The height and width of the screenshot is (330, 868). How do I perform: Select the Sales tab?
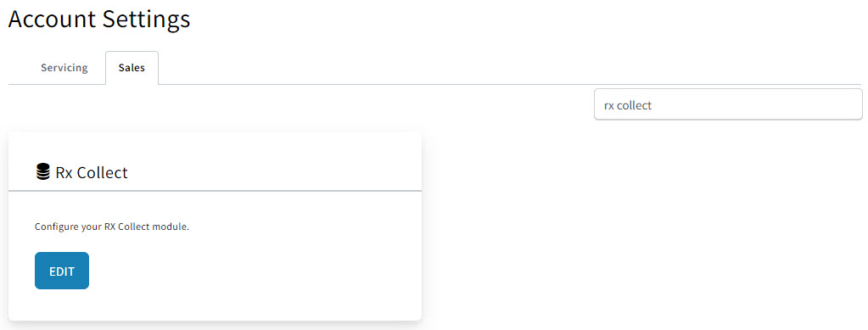[x=132, y=68]
